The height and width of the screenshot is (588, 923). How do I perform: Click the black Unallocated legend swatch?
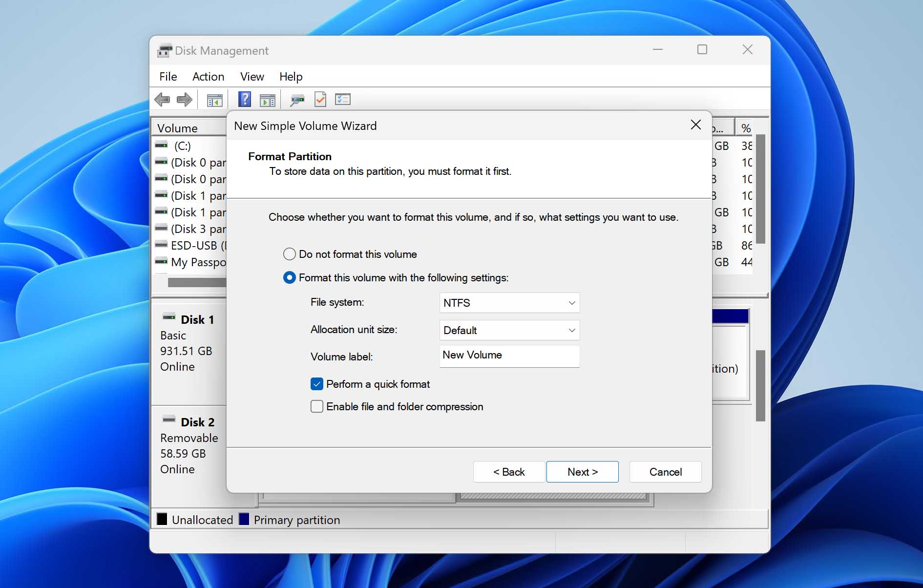click(x=162, y=519)
